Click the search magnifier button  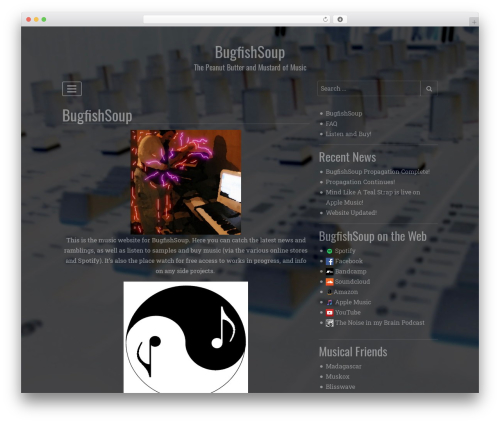(429, 89)
